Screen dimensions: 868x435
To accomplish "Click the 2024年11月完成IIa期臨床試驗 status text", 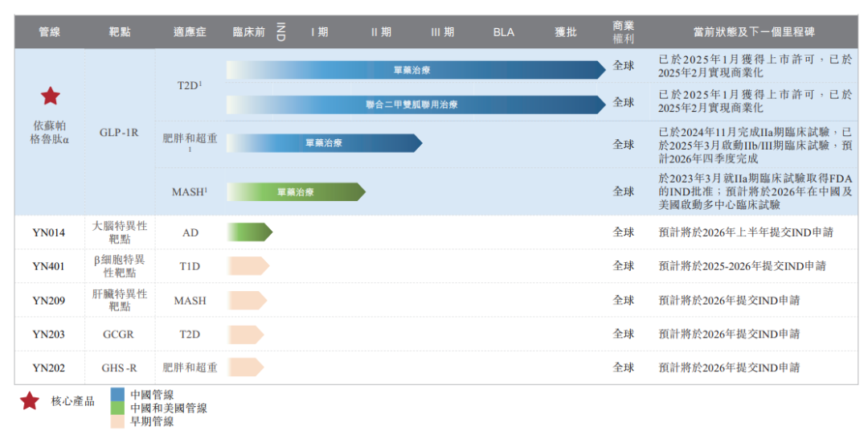I will pyautogui.click(x=755, y=146).
